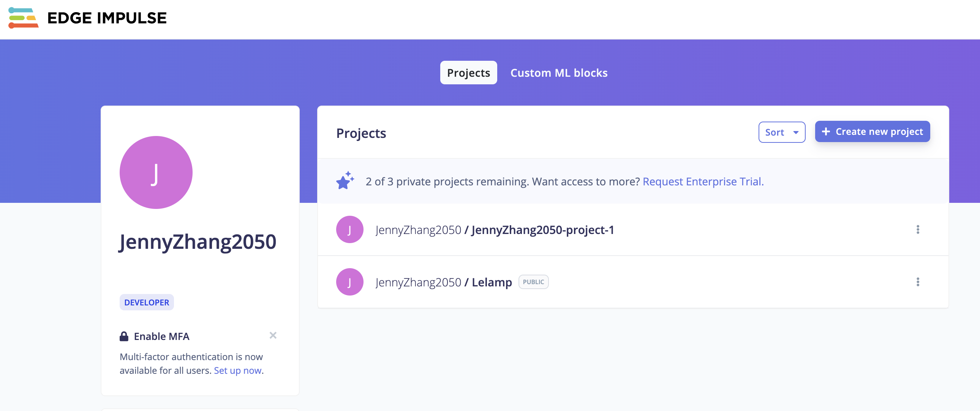The height and width of the screenshot is (411, 980).
Task: Switch to the Projects tab
Action: pos(468,73)
